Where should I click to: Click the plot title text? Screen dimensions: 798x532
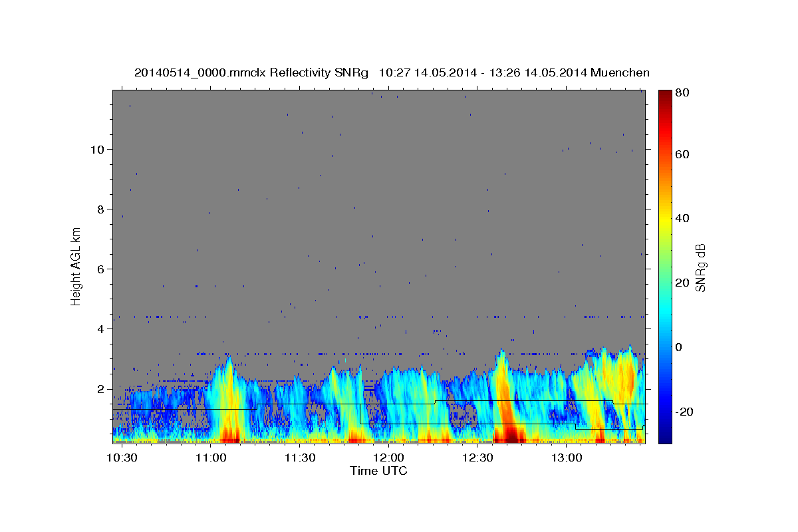pos(392,72)
